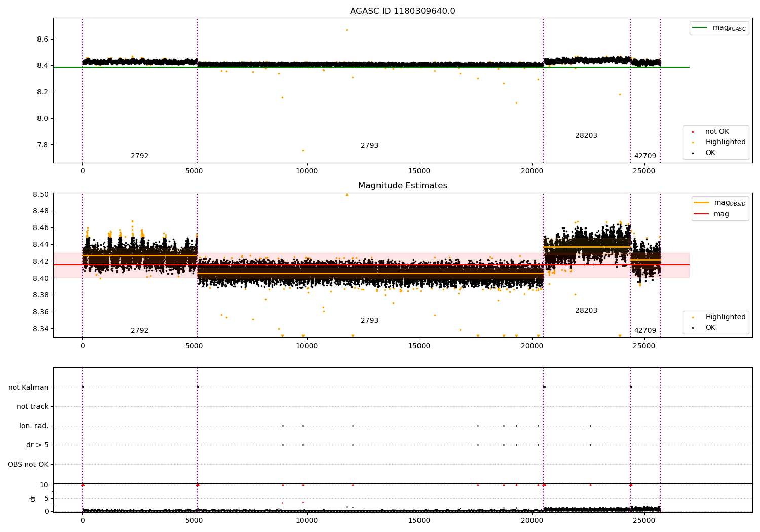Click obsid label 28203 in the top plot

pyautogui.click(x=586, y=136)
